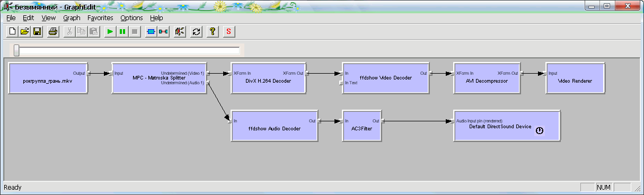Open a graph file via toolbar
The height and width of the screenshot is (195, 644).
[x=24, y=32]
